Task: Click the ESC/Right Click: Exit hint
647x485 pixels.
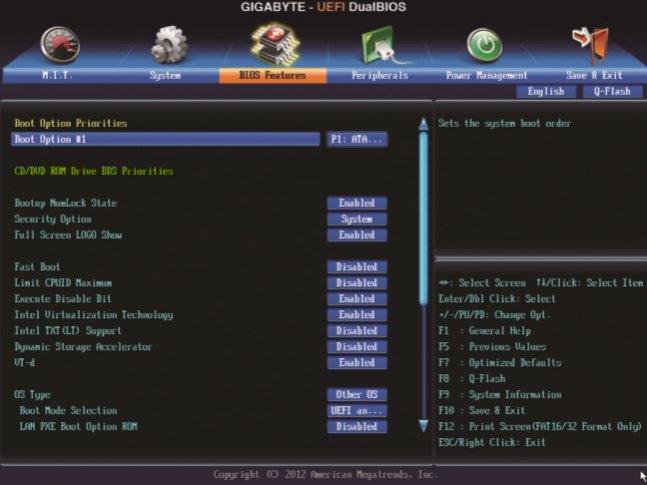Action: 492,442
